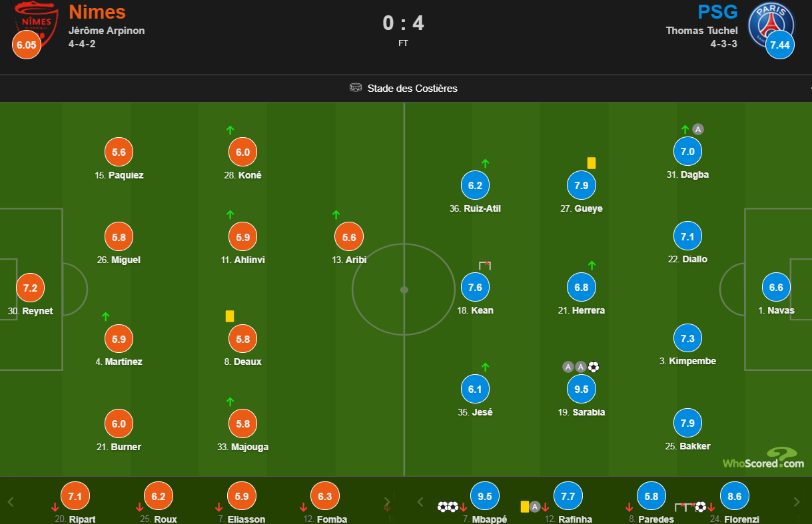The width and height of the screenshot is (812, 524).
Task: Click the WhoScored.com watermark logo
Action: point(763,459)
